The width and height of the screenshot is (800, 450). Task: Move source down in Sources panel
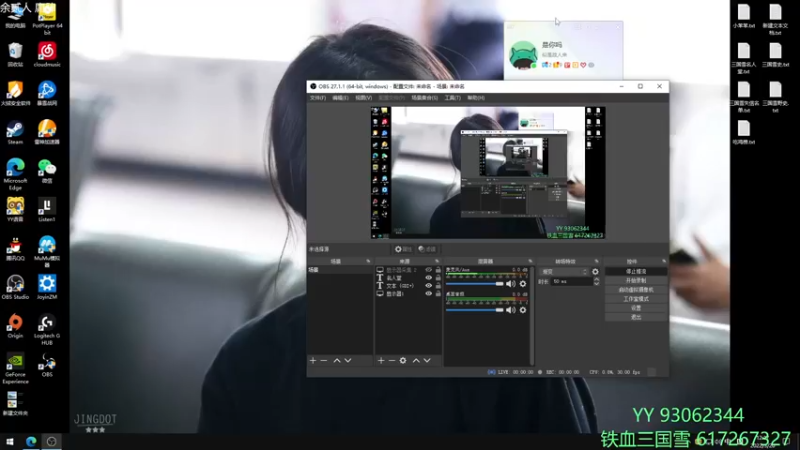(x=427, y=360)
